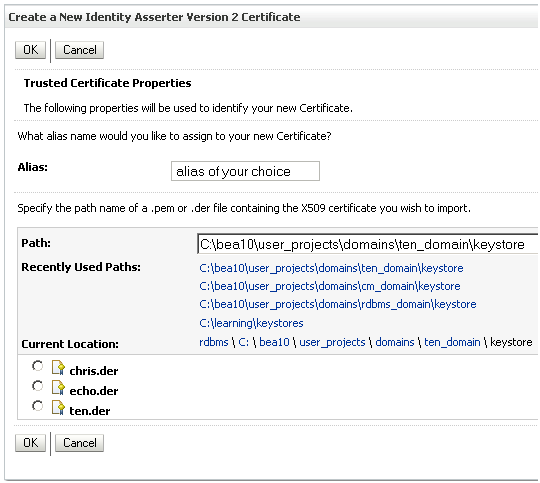540x483 pixels.
Task: Navigate to ten_domain breadcrumb link
Action: [x=452, y=342]
